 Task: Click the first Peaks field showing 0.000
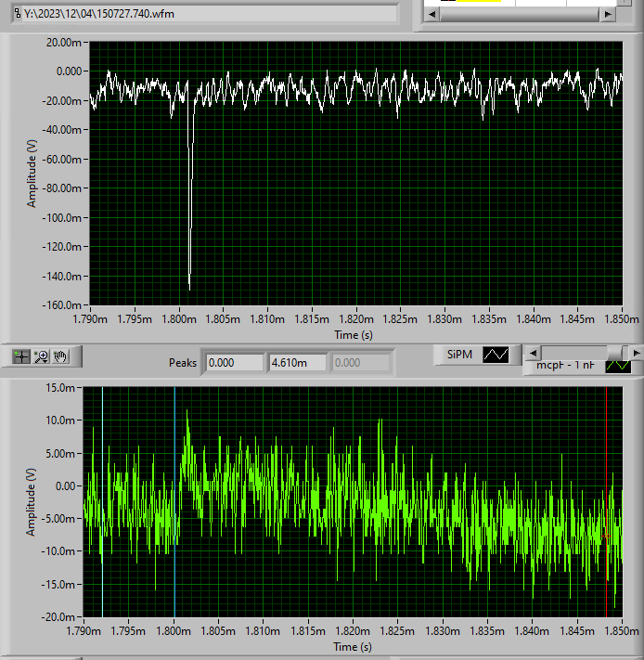pos(233,362)
